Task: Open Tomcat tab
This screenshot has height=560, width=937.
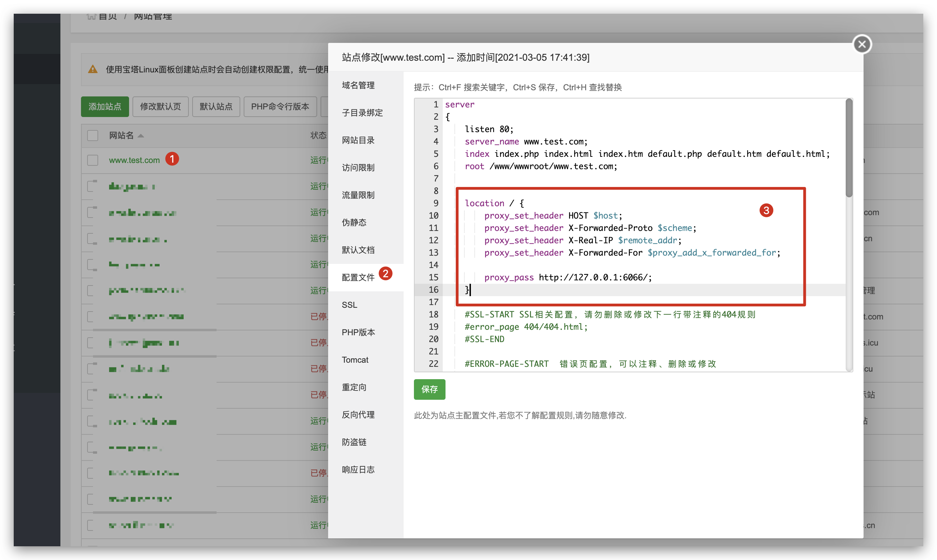Action: pos(365,360)
